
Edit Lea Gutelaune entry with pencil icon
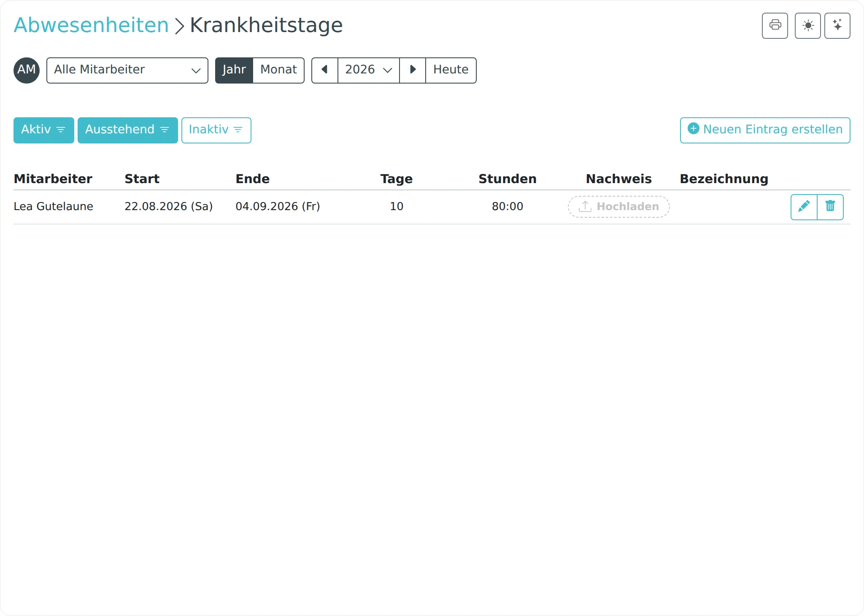pyautogui.click(x=804, y=207)
